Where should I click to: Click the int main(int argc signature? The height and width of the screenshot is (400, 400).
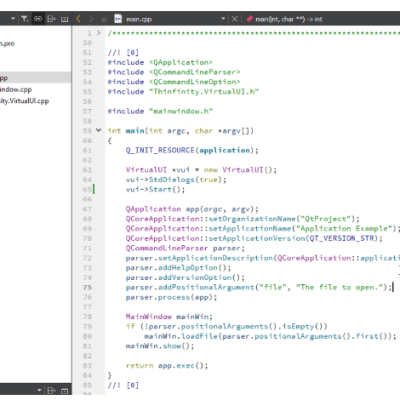pyautogui.click(x=181, y=131)
